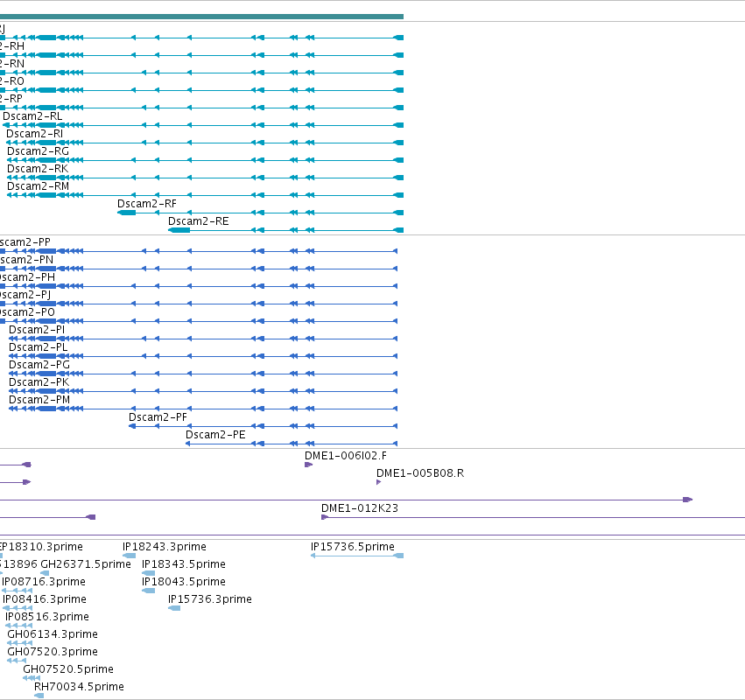Select the DME1-005B08.R feature label
Viewport: 745px width, 700px height.
(x=420, y=474)
